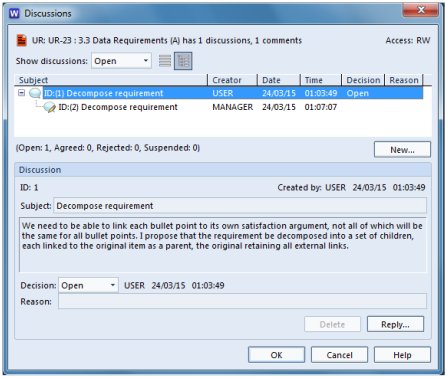Image resolution: width=447 pixels, height=378 pixels.
Task: Sort by the Decision column header
Action: [363, 80]
